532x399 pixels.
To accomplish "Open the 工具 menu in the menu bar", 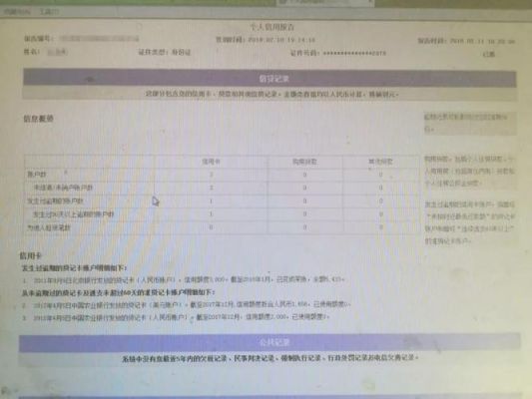I will tap(49, 12).
